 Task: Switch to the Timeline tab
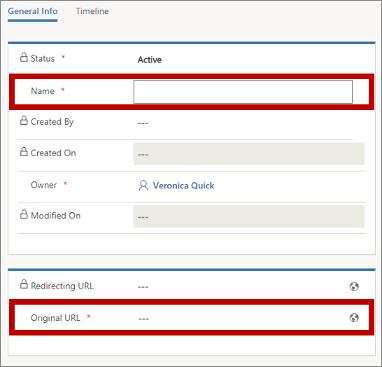(92, 11)
